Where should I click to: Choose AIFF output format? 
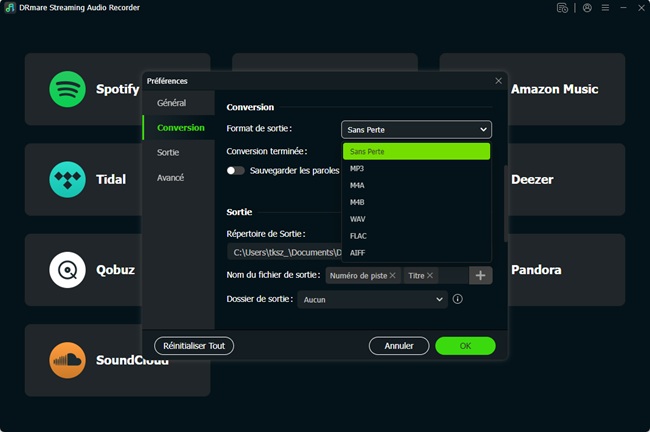pos(416,252)
